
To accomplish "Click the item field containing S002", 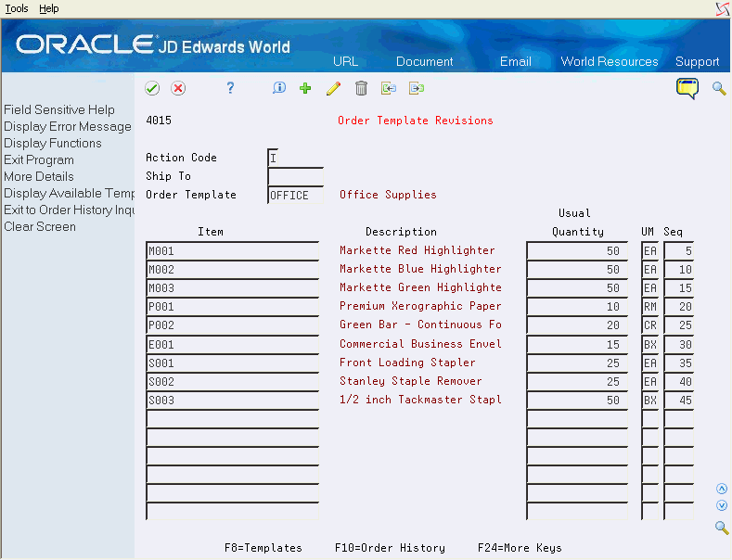I will coord(233,382).
